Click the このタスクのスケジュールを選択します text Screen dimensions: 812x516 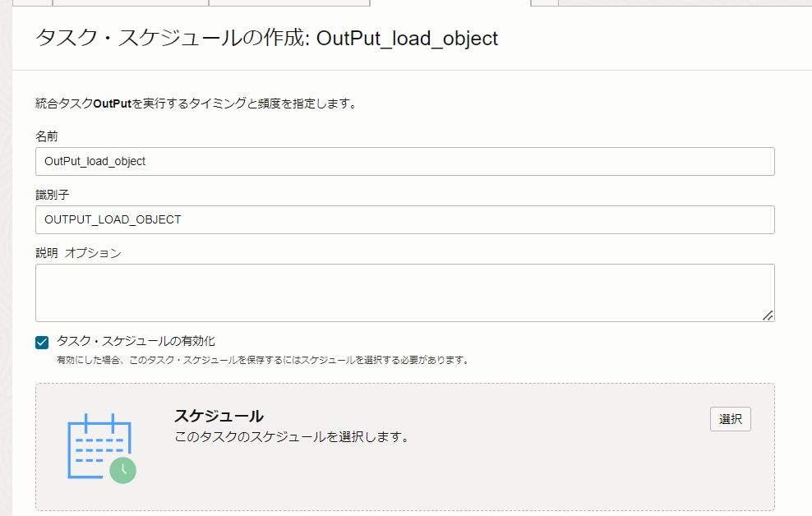tap(292, 437)
